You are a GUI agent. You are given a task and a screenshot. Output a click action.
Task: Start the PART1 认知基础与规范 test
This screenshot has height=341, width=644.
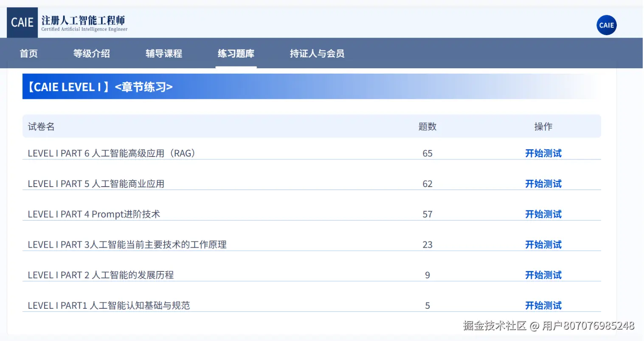tap(543, 305)
